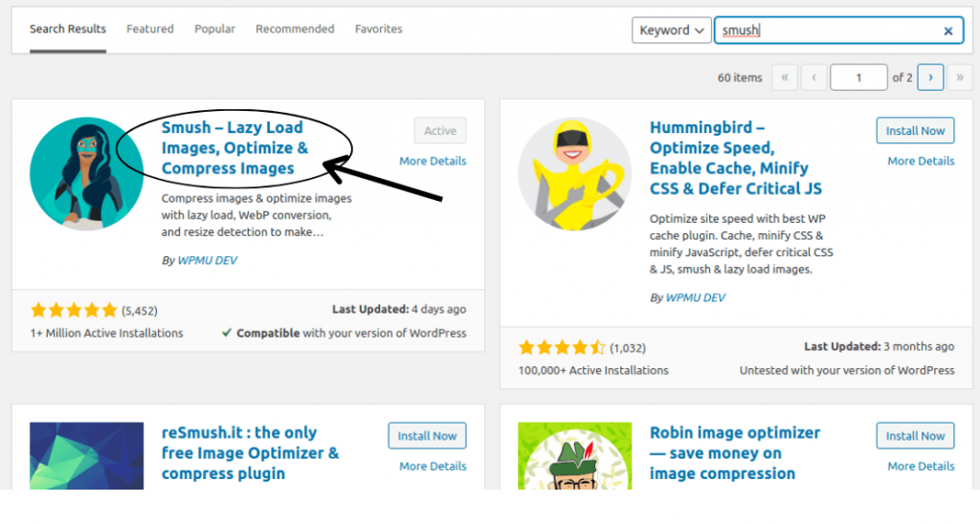Open the Smush – Lazy Load Images title

(234, 147)
